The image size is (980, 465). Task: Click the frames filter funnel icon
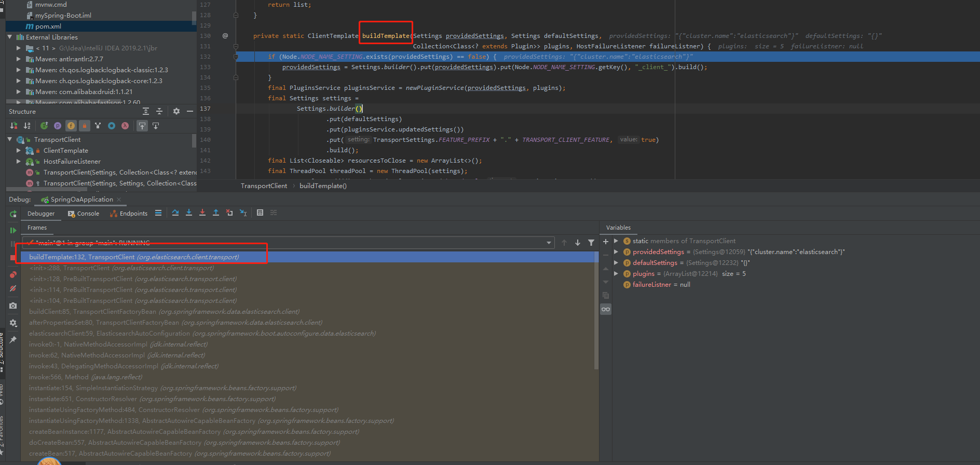591,243
